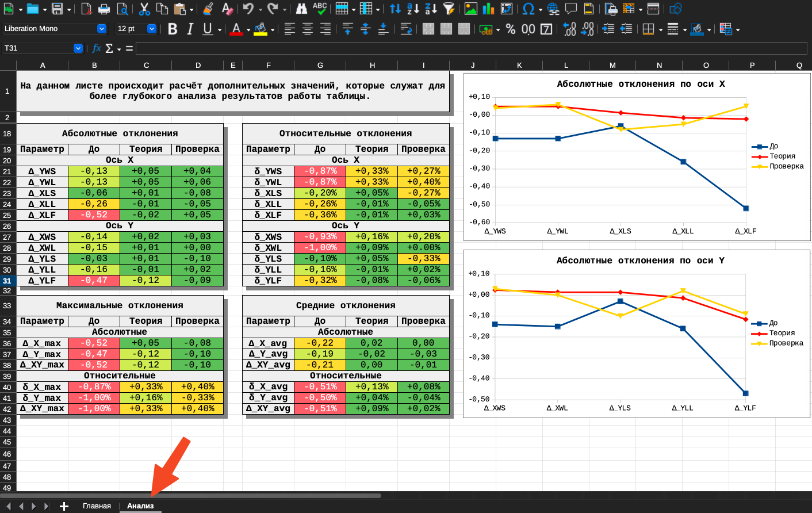
Task: Open the 12 pt font size dropdown
Action: [152, 29]
